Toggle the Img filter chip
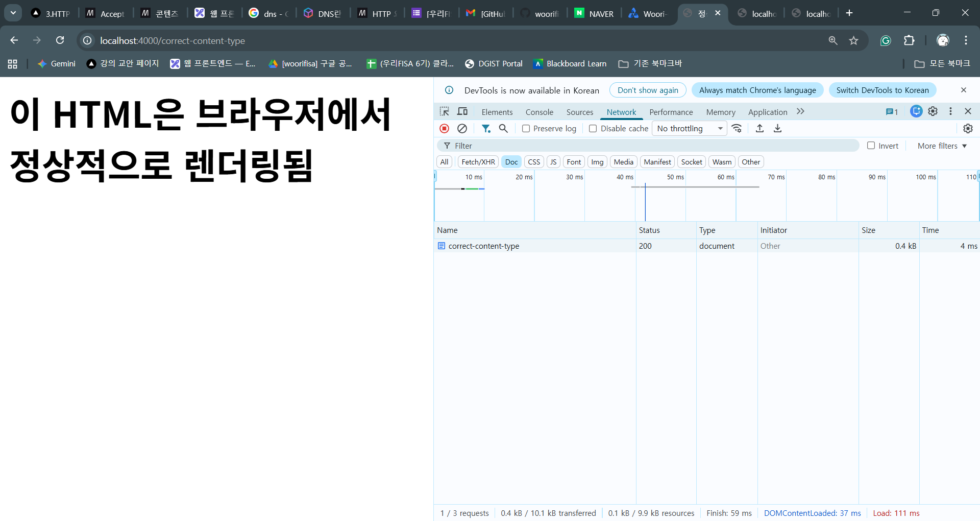980x521 pixels. [597, 162]
